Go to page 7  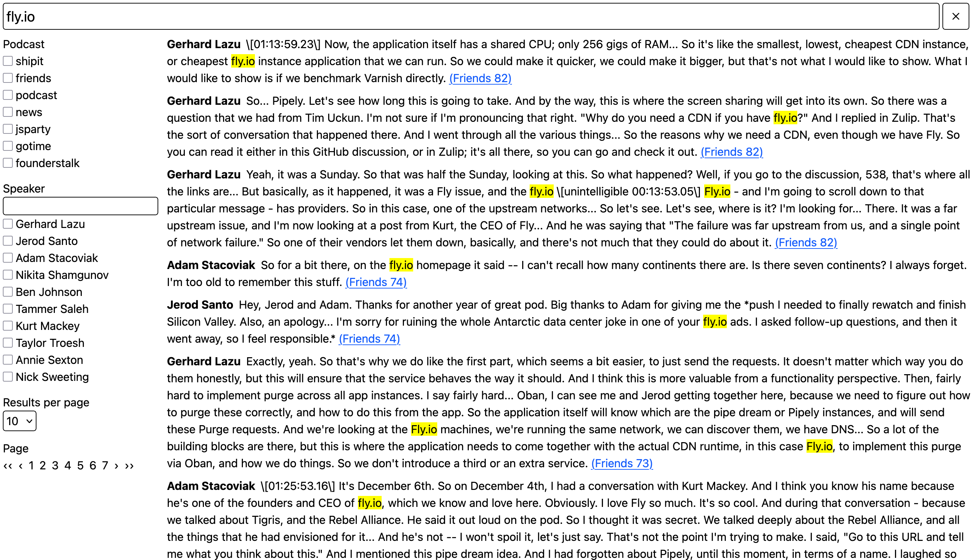click(105, 466)
